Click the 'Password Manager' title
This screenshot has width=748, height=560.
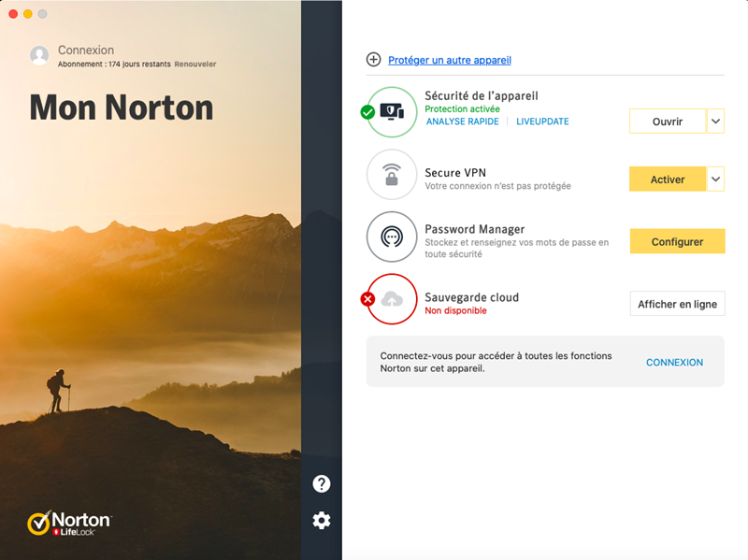click(x=475, y=229)
